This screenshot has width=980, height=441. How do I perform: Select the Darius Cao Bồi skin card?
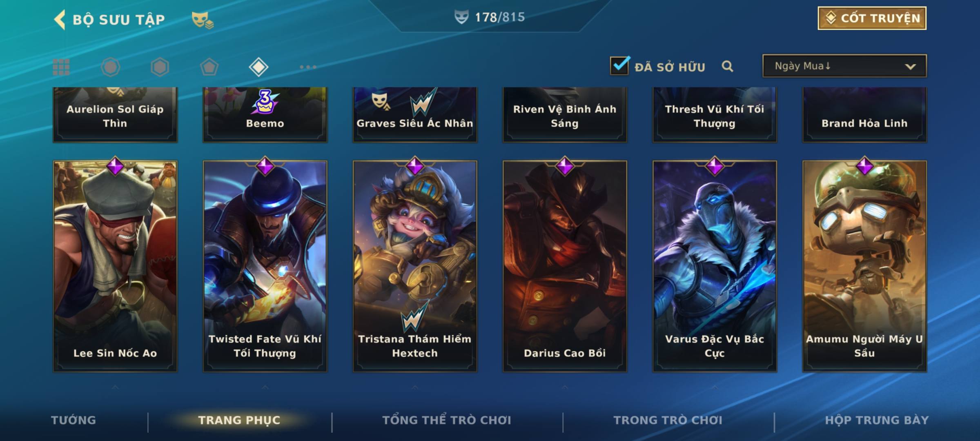(565, 266)
